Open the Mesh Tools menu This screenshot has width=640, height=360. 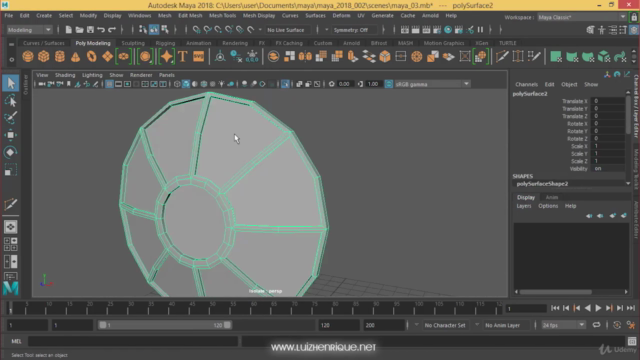click(222, 16)
